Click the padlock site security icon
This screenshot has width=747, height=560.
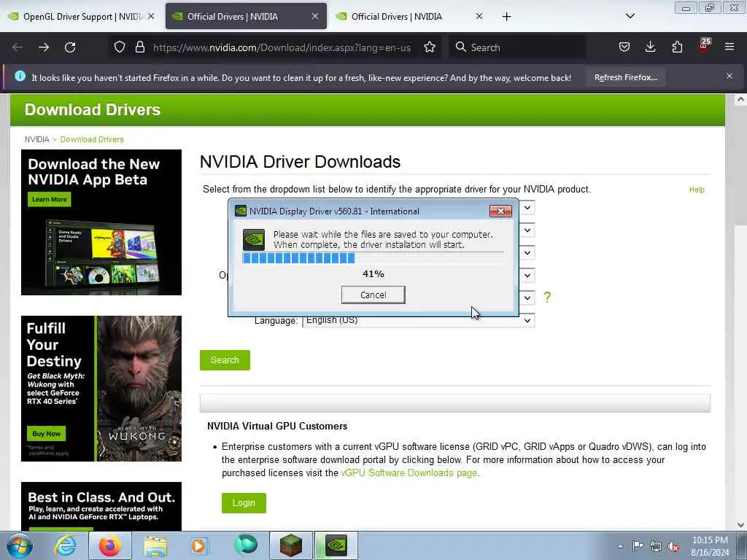139,47
